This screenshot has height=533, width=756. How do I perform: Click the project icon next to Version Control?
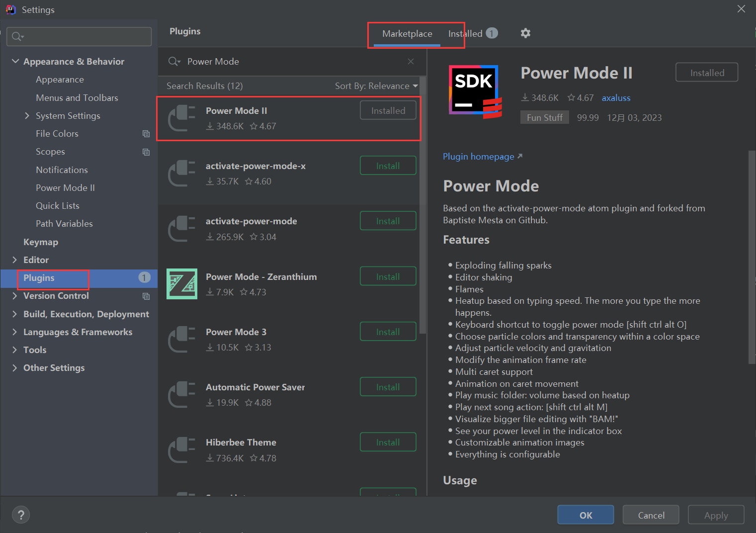tap(146, 296)
